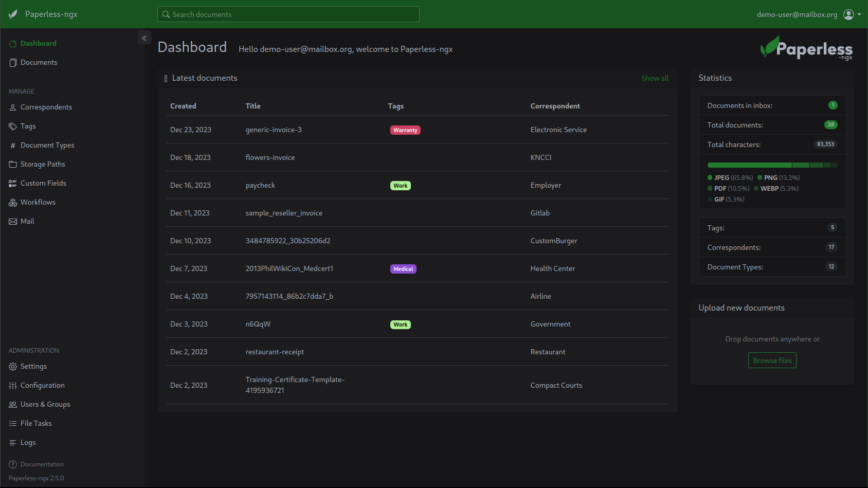This screenshot has height=488, width=868.
Task: Select the Warranty tag on generic-invoice-3
Action: tap(405, 130)
